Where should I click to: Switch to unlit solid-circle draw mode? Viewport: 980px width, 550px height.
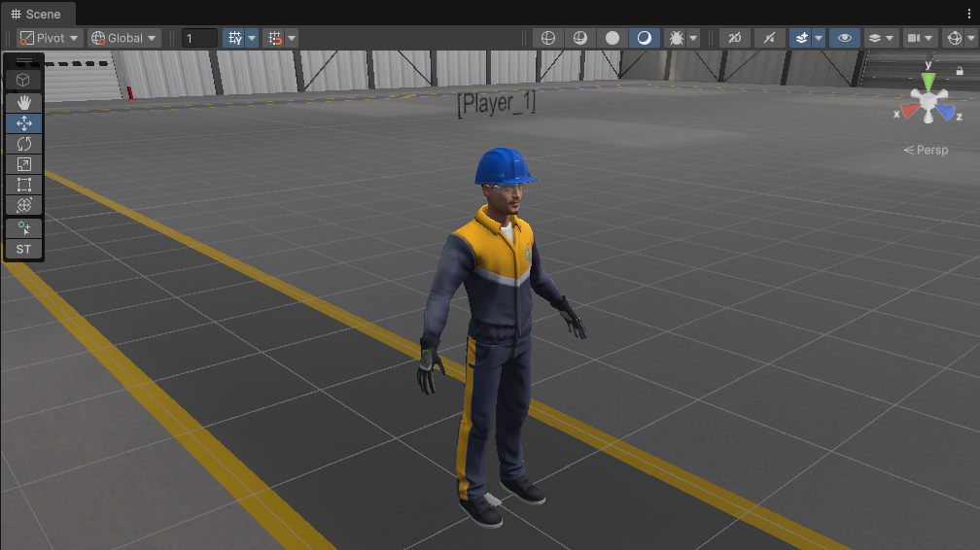tap(612, 38)
